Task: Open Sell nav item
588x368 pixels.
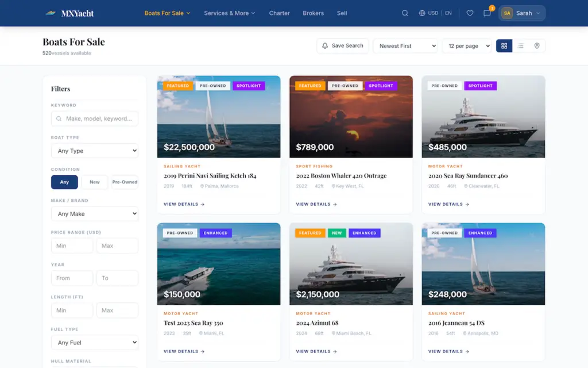Action: click(x=342, y=13)
